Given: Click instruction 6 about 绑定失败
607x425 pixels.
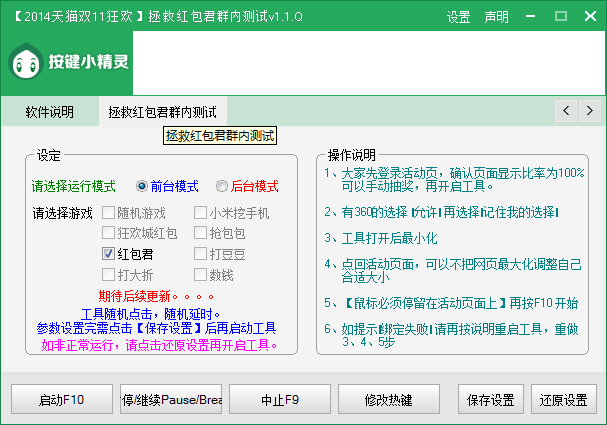Looking at the screenshot, I should [451, 335].
